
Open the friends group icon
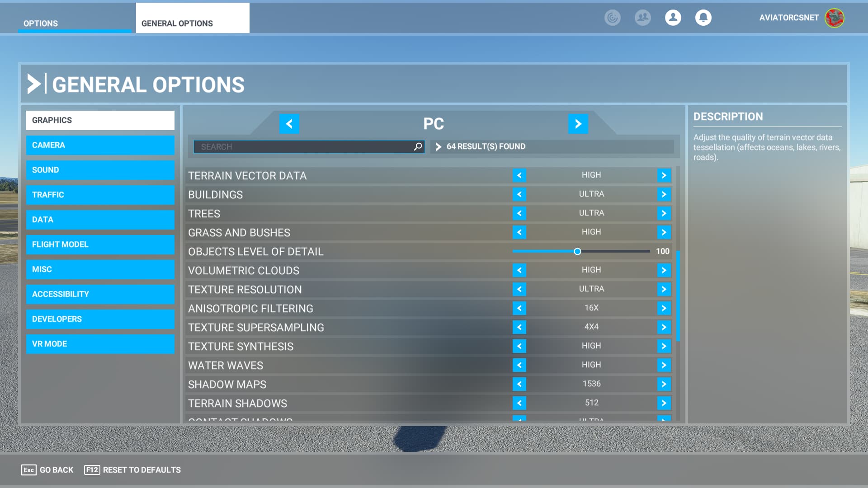tap(642, 18)
